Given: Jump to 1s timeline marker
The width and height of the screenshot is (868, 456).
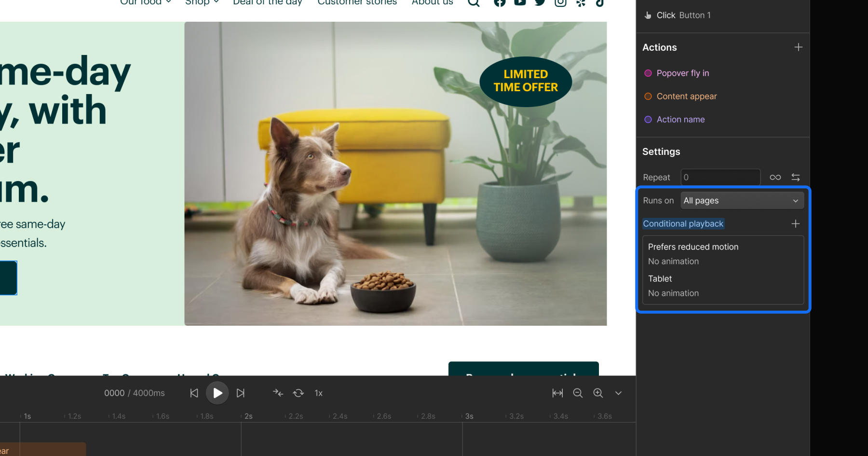Looking at the screenshot, I should [27, 416].
